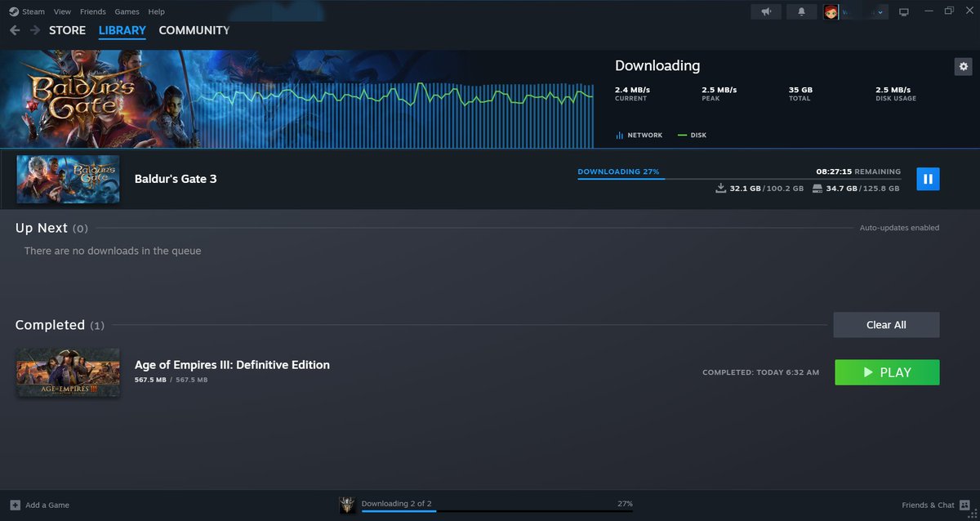Click the DISK USAGE label
This screenshot has height=521, width=980.
896,99
